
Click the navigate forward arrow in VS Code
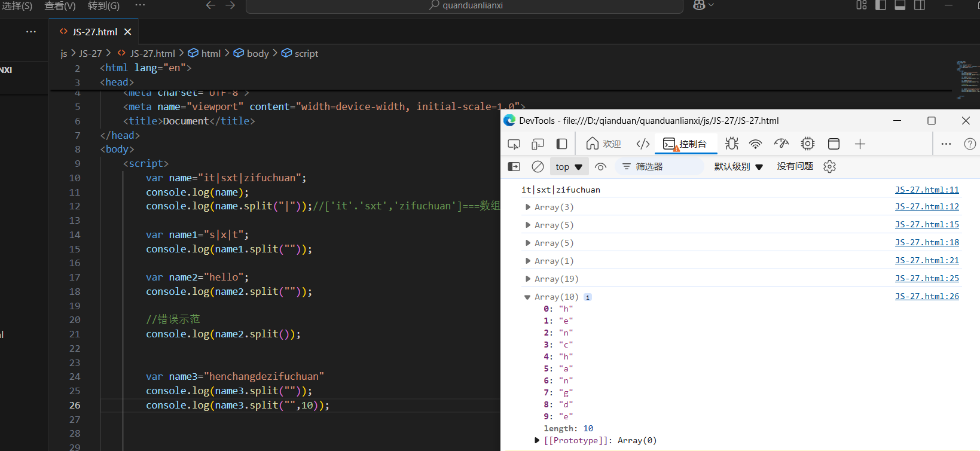coord(230,5)
